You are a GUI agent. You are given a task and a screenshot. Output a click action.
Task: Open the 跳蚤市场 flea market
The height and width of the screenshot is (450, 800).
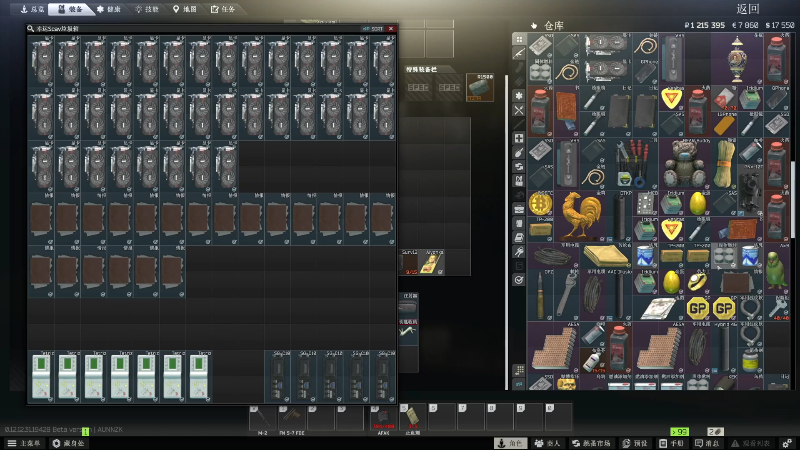coord(592,443)
